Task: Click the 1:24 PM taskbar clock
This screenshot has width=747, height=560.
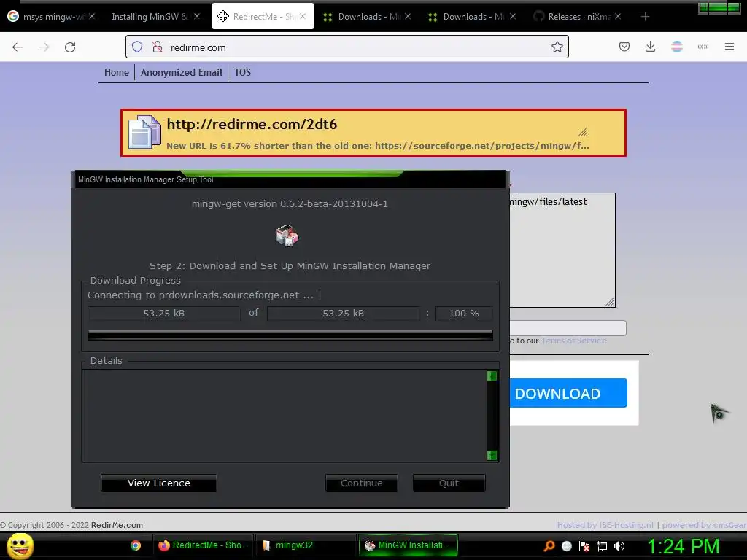Action: pyautogui.click(x=683, y=546)
